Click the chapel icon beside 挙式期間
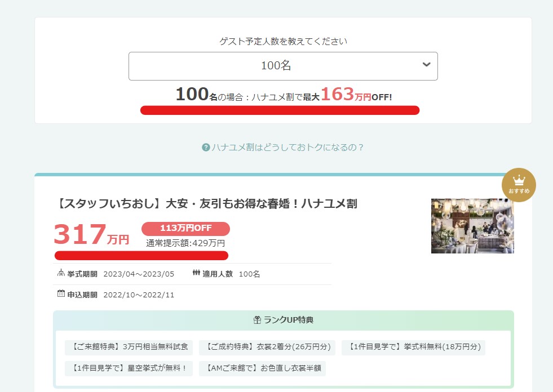 [61, 273]
